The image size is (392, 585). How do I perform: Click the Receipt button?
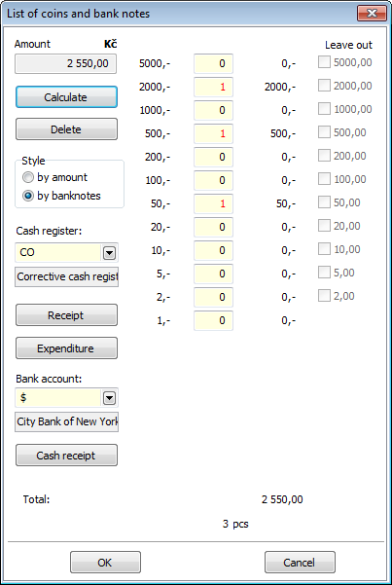66,315
